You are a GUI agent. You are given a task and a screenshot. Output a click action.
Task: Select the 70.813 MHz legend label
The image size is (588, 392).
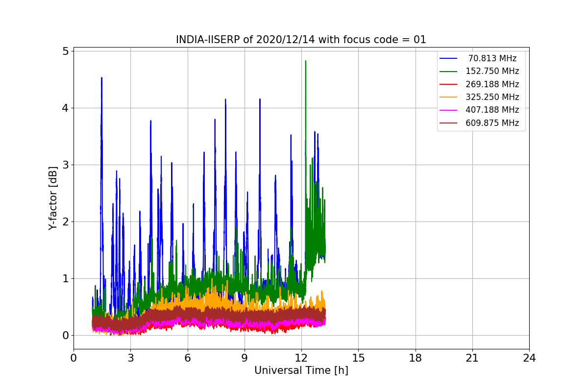492,58
